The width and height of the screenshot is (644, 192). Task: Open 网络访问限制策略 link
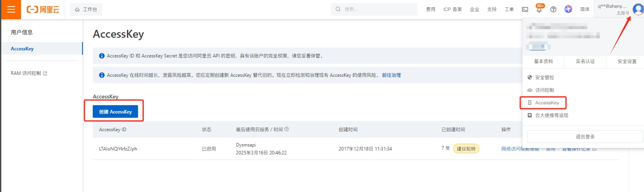coord(520,149)
